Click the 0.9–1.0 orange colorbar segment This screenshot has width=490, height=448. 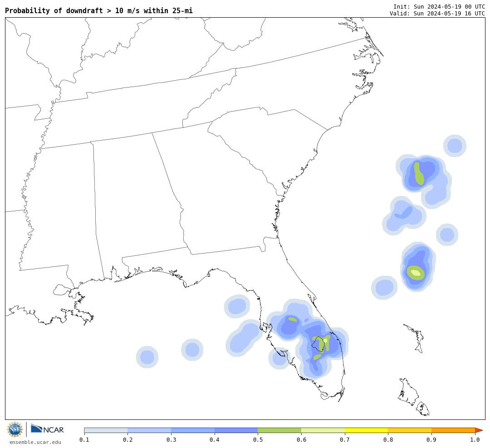[x=453, y=430]
